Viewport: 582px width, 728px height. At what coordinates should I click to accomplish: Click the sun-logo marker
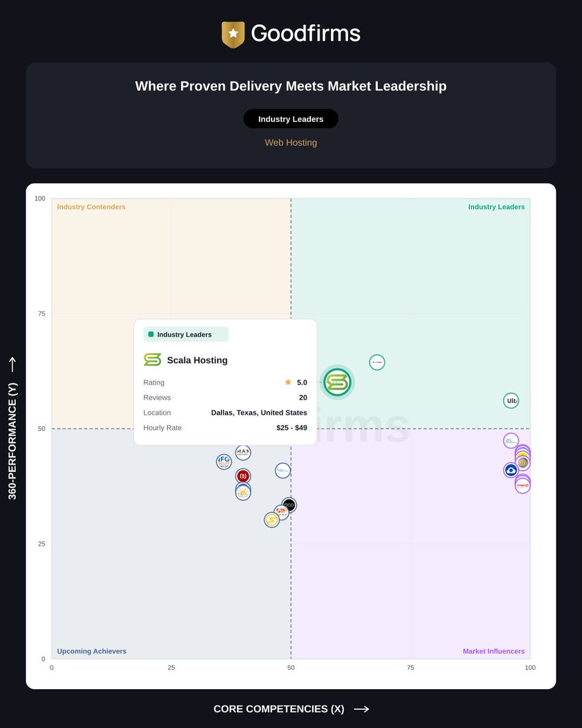click(x=243, y=493)
